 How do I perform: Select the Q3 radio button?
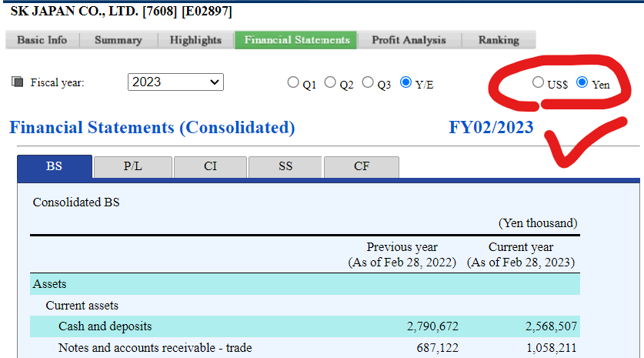pos(368,82)
